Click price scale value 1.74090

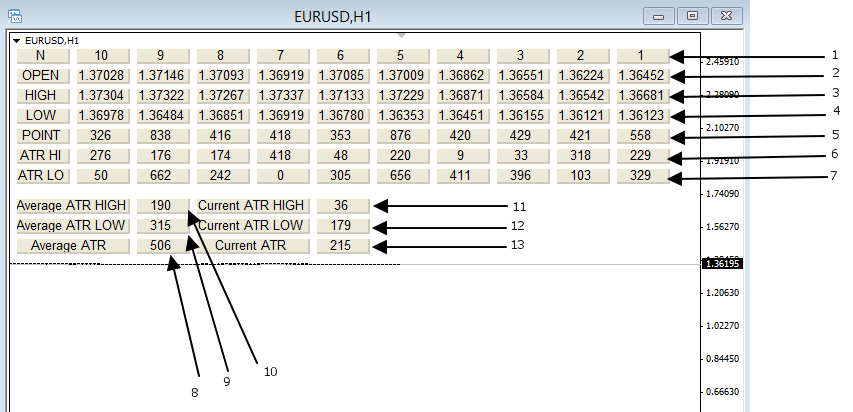(722, 194)
